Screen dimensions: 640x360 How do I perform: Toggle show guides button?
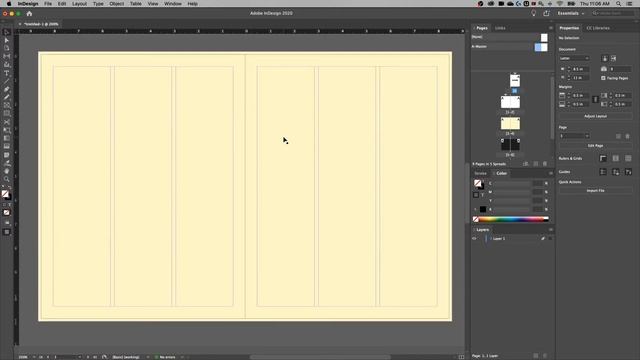(x=603, y=172)
